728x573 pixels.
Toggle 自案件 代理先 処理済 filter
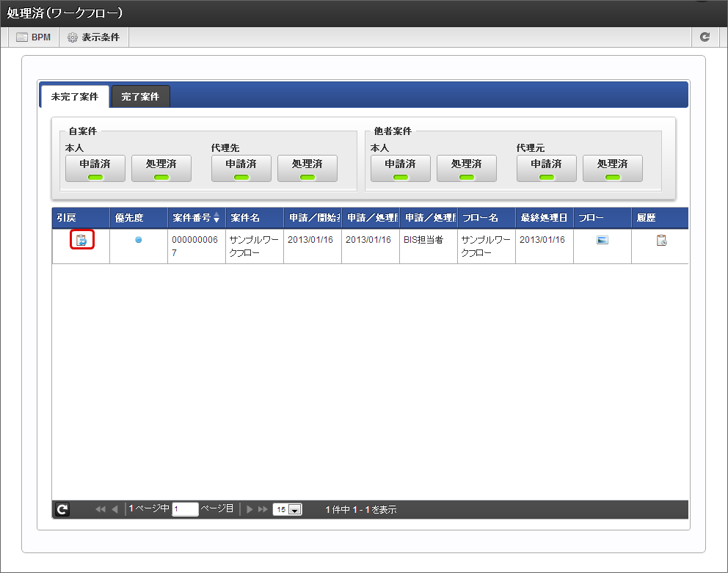[307, 168]
